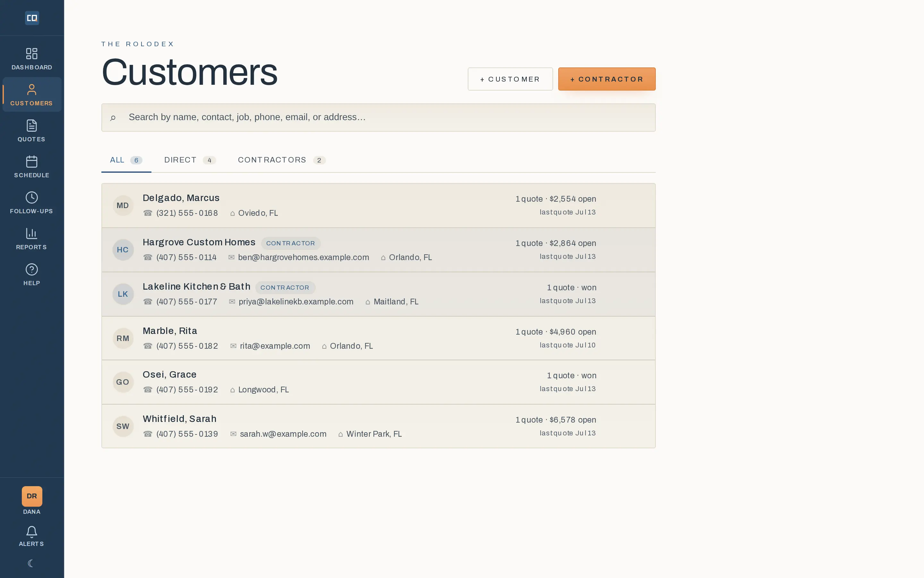924x578 pixels.
Task: Click Oviedo, FL address text
Action: (x=258, y=213)
